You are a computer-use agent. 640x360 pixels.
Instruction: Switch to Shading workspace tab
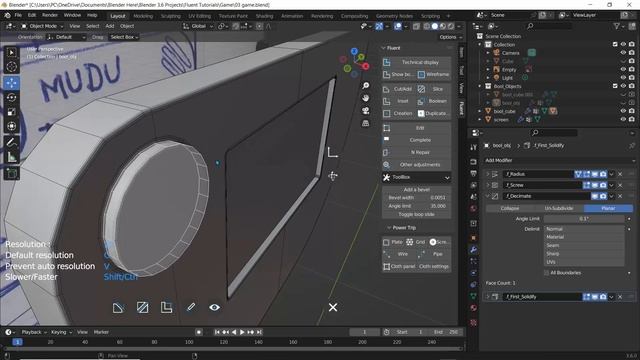pos(264,16)
